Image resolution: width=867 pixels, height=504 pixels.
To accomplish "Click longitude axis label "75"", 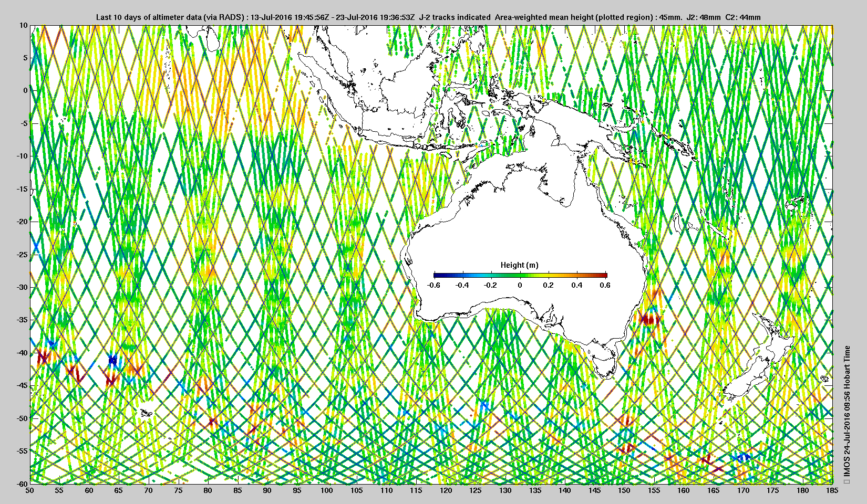I will coord(179,490).
